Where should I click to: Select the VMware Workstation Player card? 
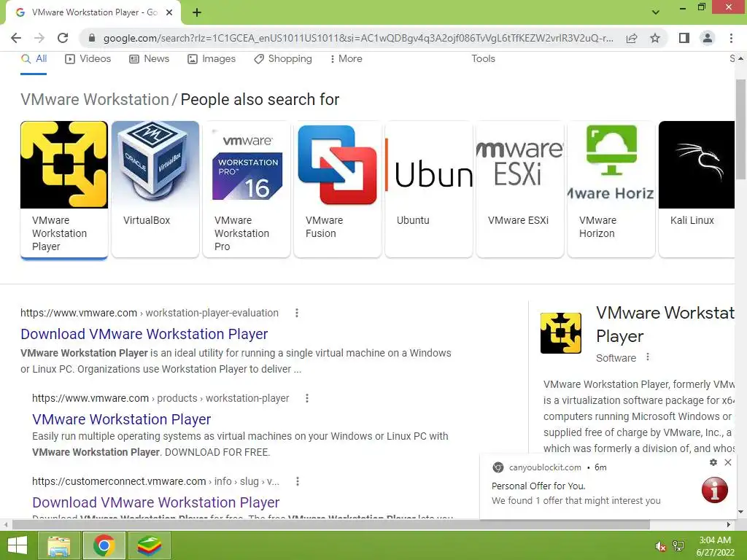coord(64,190)
